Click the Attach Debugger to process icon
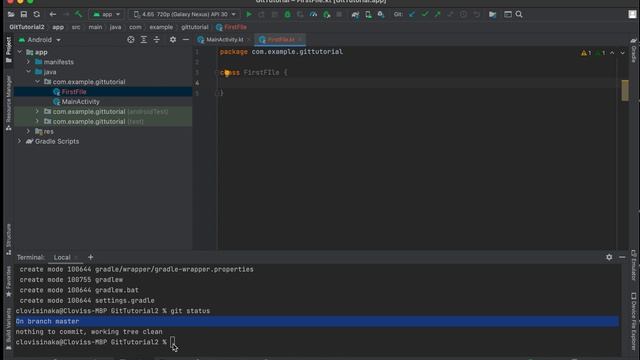This screenshot has height=360, width=640. [x=327, y=14]
